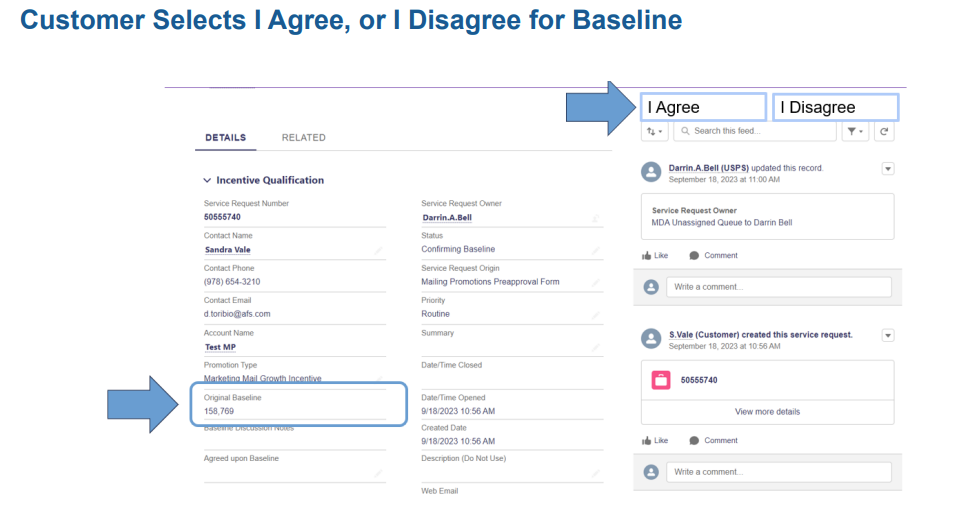This screenshot has width=979, height=510.
Task: Refresh the feed with the reload icon
Action: [884, 131]
